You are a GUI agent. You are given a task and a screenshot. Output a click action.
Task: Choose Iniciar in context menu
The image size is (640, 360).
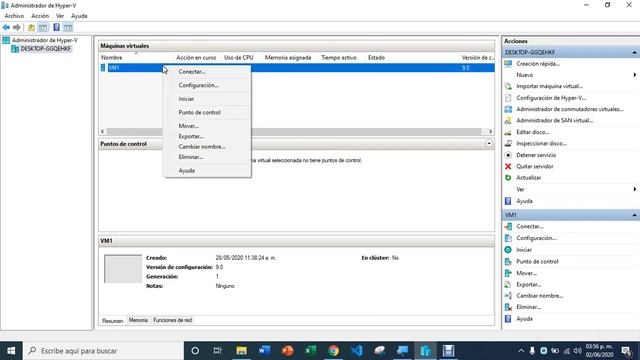[207, 99]
